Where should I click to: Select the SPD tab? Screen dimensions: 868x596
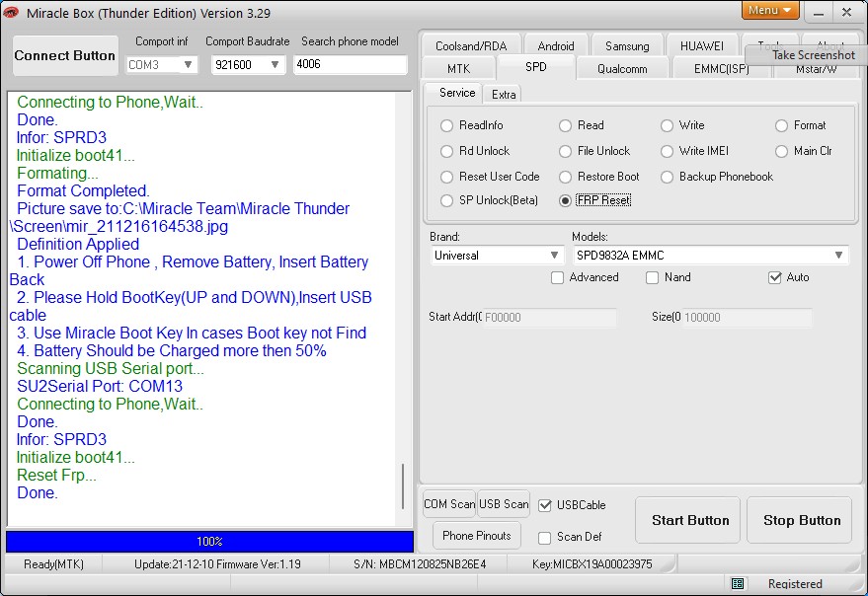click(x=536, y=67)
